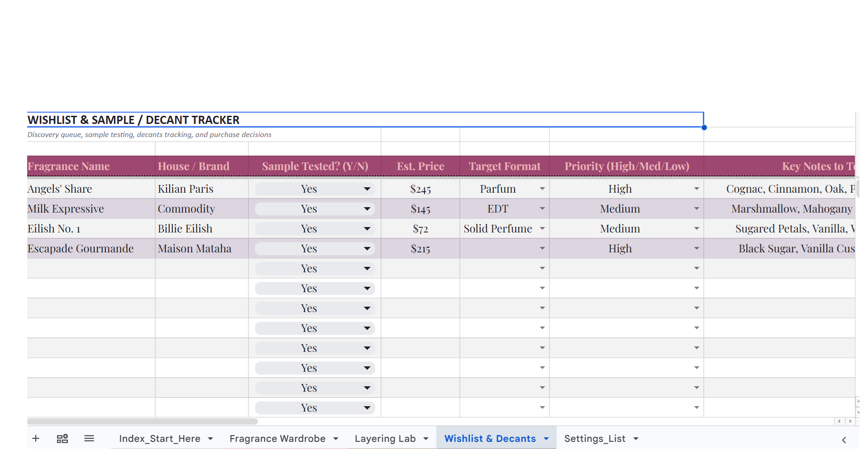868x450 pixels.
Task: Add a new sheet with plus icon
Action: point(36,438)
